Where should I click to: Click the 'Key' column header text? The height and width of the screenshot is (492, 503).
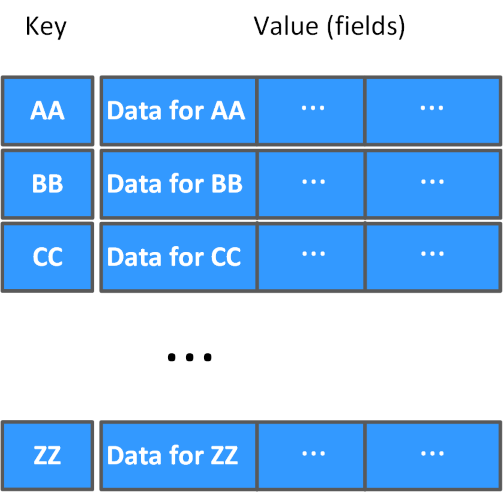tap(46, 27)
